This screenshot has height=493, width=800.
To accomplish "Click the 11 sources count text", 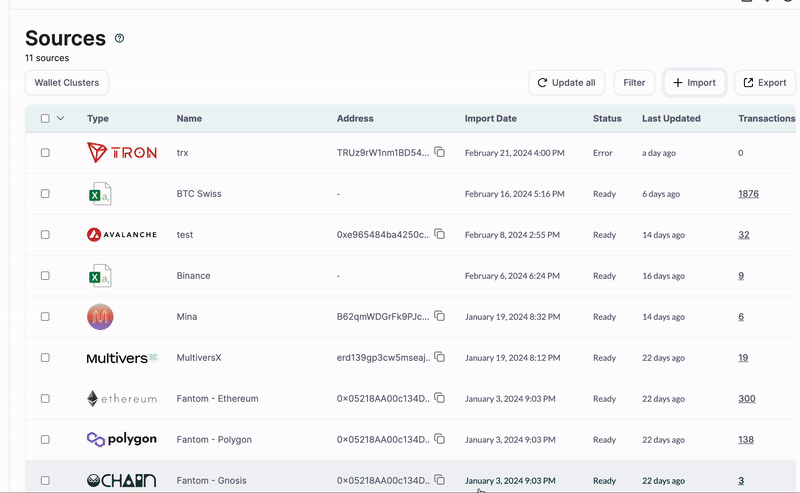I will [47, 58].
